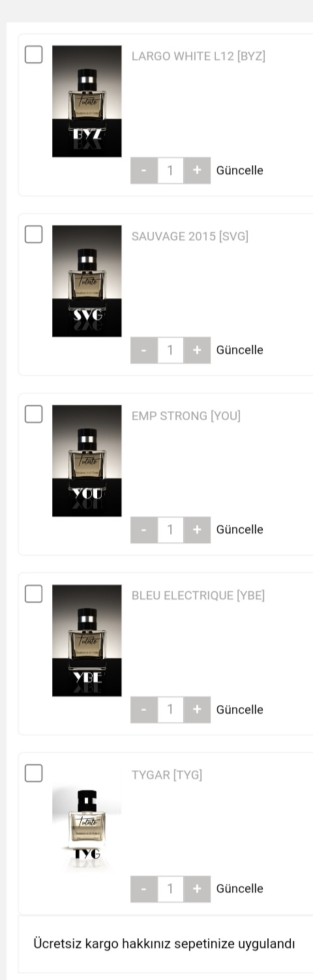This screenshot has height=980, width=313.
Task: Focus the EMP STRONG quantity field
Action: pos(170,530)
